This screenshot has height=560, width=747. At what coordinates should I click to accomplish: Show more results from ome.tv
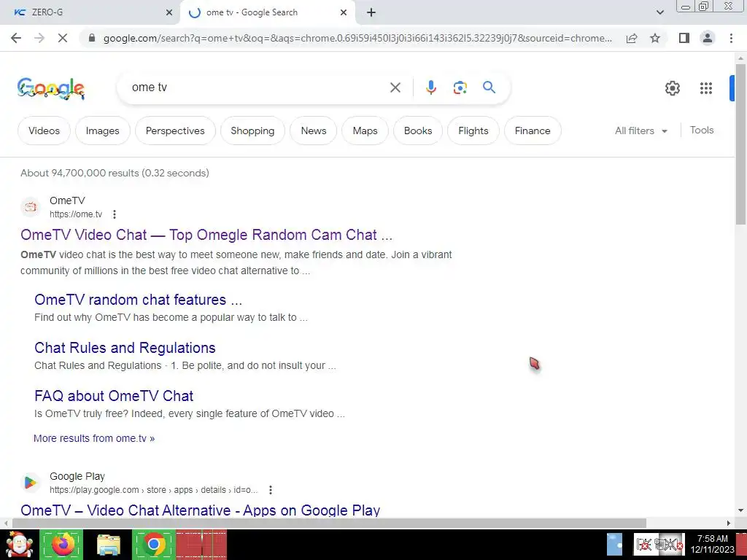94,438
